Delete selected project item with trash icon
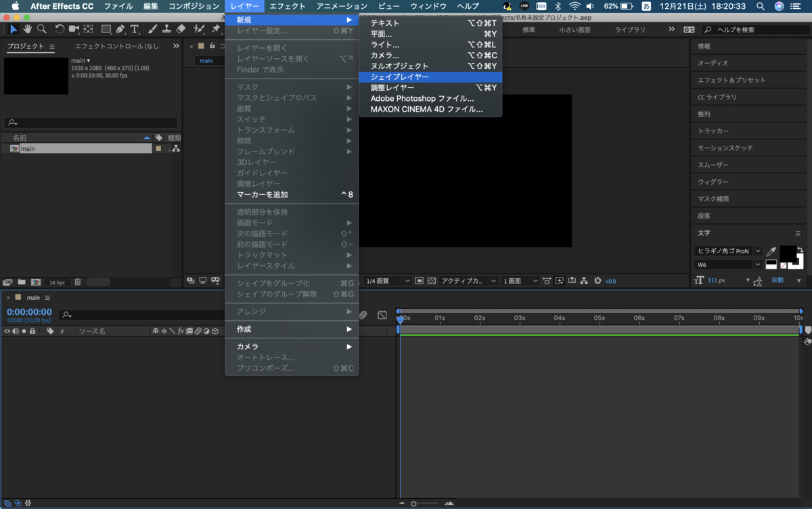This screenshot has height=509, width=812. tap(77, 282)
